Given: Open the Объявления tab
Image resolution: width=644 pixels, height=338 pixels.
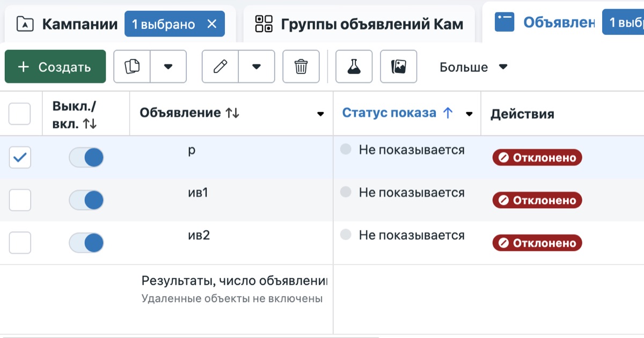Looking at the screenshot, I should tap(559, 23).
